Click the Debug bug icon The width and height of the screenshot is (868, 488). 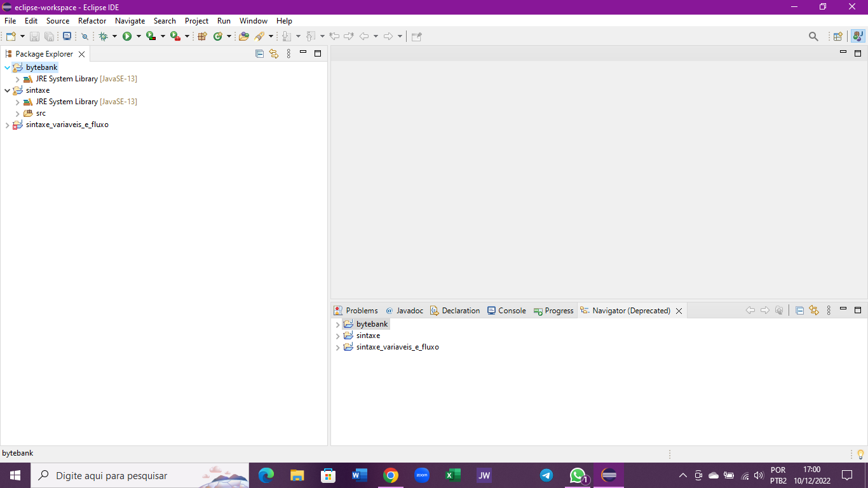(104, 36)
